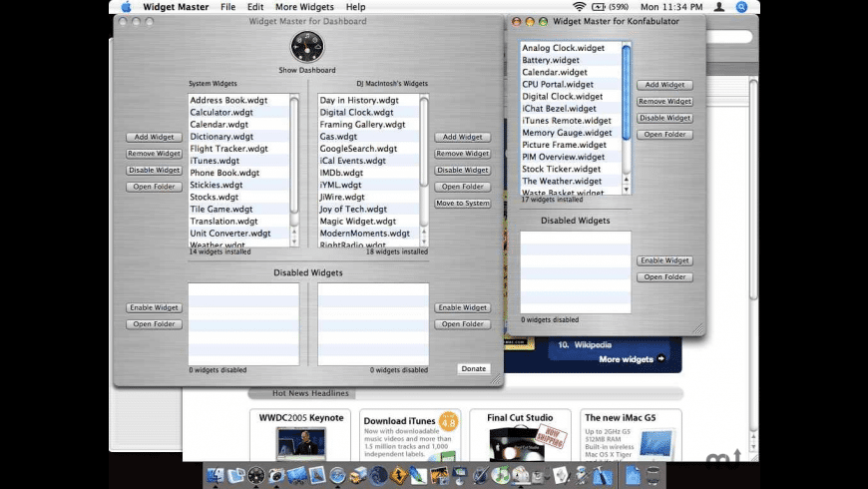Image resolution: width=868 pixels, height=489 pixels.
Task: Open the Mail postage stamp Dock icon
Action: click(x=316, y=475)
